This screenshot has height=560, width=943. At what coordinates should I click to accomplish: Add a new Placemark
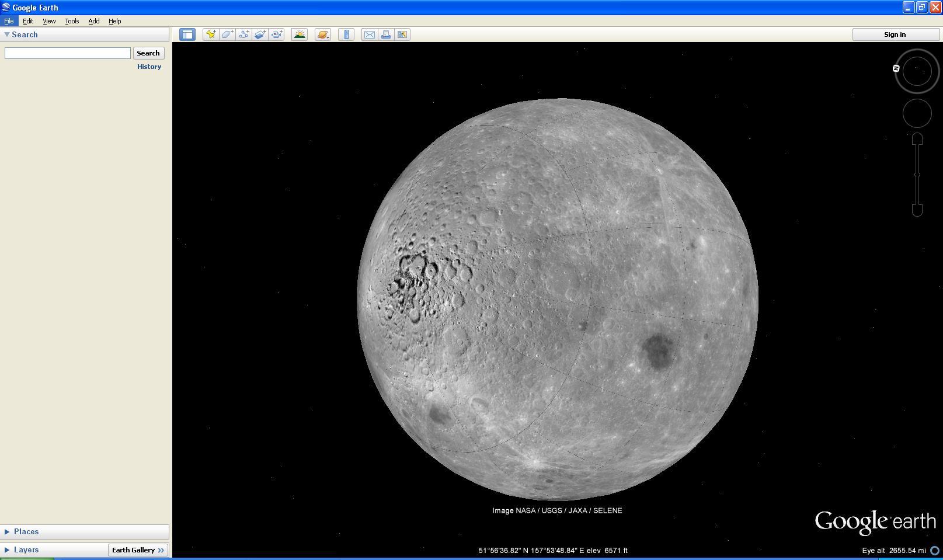point(211,34)
